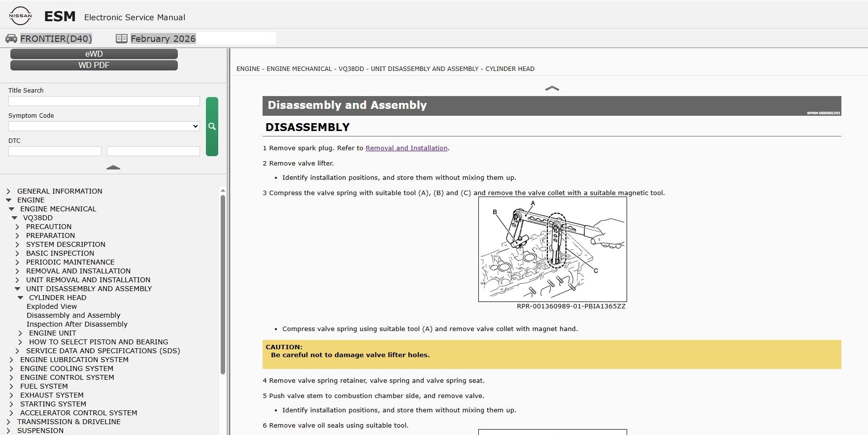Screen dimensions: 868x435
Task: Open Exploded View tree entry
Action: [x=52, y=306]
